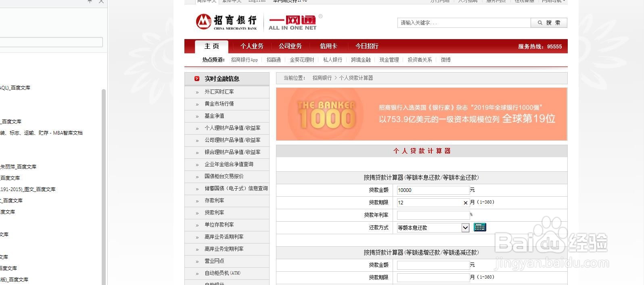Open the 公司业务 menu
The image size is (644, 285).
coord(290,46)
